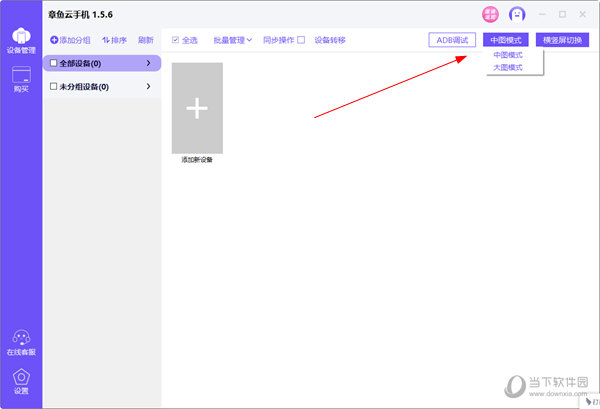The height and width of the screenshot is (409, 600).
Task: Click the 添加新设备 label
Action: click(x=197, y=160)
